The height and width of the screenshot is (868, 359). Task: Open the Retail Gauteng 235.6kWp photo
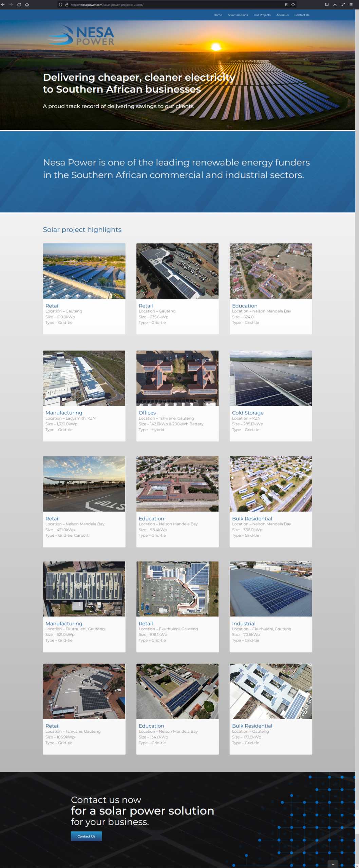177,271
